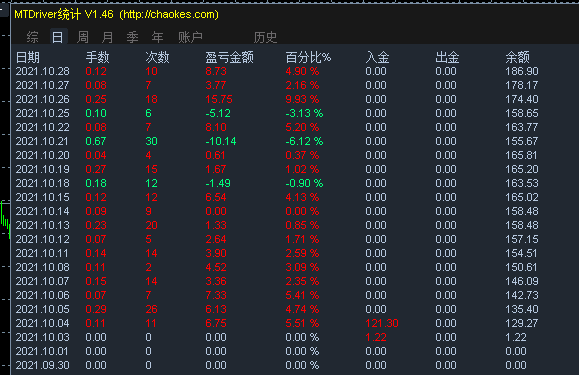Viewport: 579px width, 375px height.
Task: Open the 历史 history tab
Action: [265, 37]
